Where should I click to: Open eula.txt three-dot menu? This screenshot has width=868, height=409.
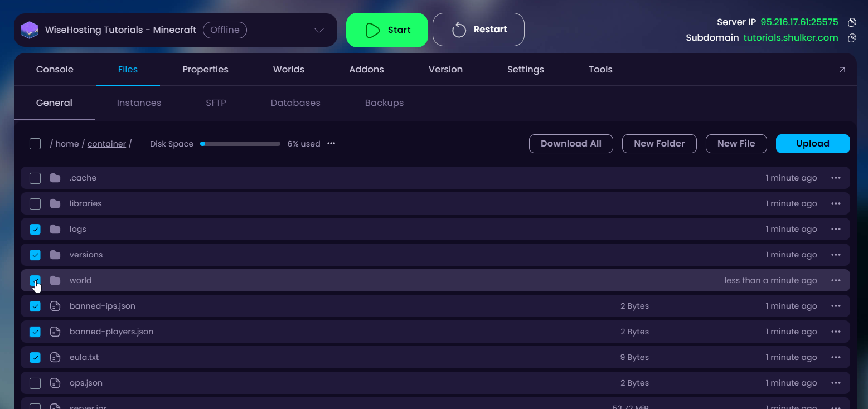click(836, 357)
